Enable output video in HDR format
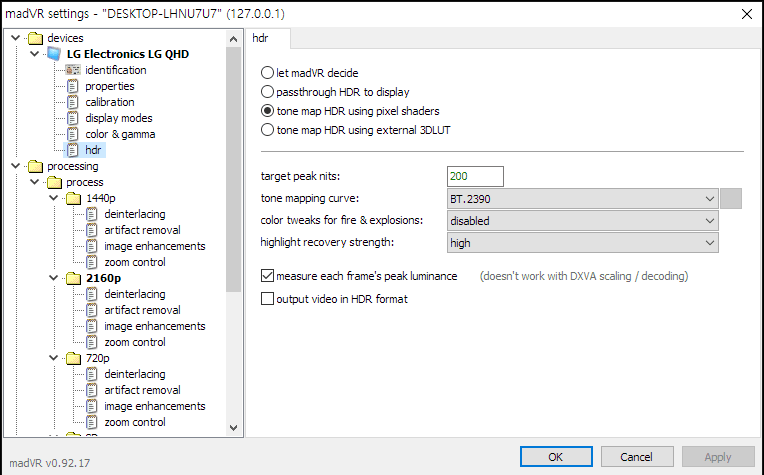764x475 pixels. (267, 298)
